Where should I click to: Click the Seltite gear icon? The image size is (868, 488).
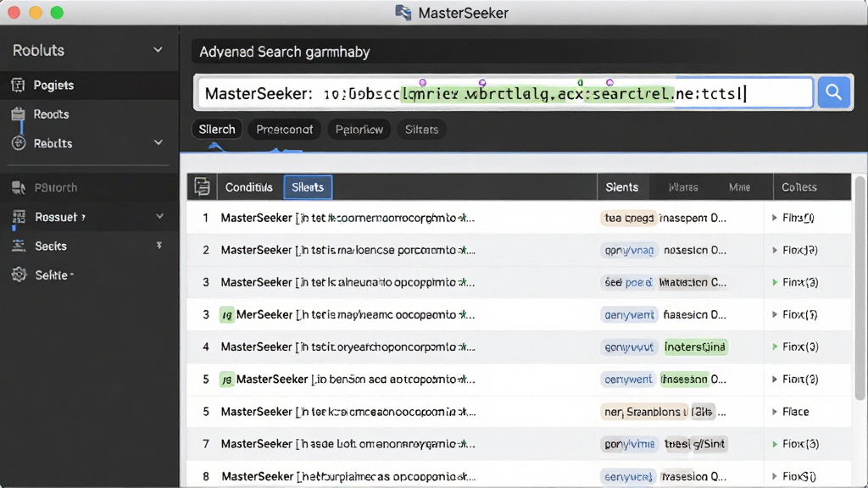pos(19,274)
